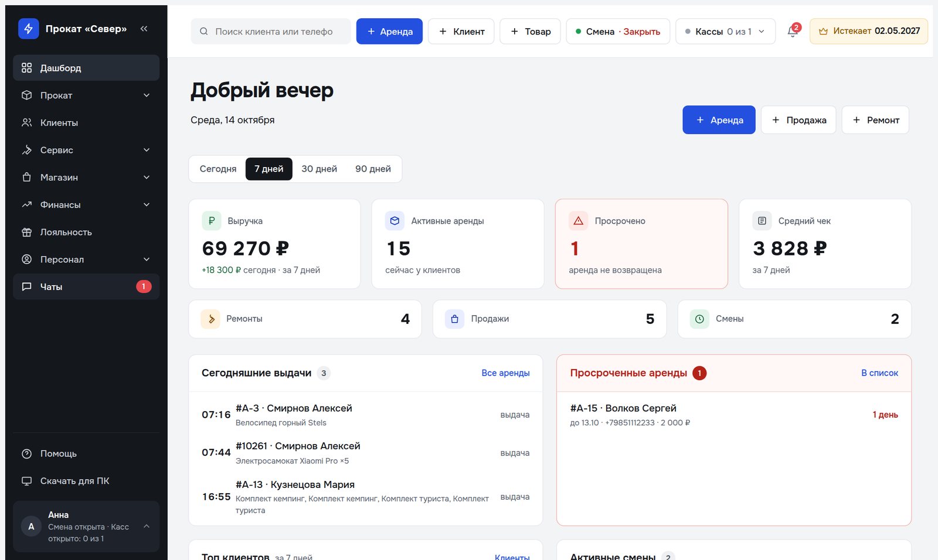Open rental #10261 Смирнов Алексей
938x560 pixels.
[365, 453]
